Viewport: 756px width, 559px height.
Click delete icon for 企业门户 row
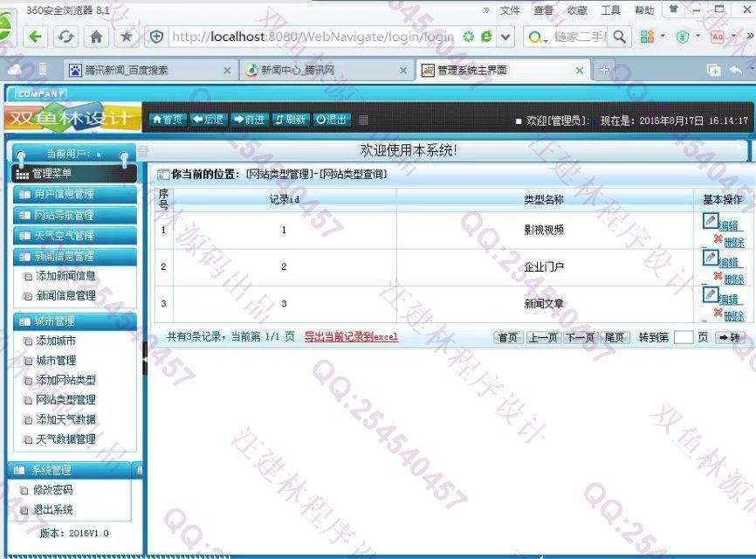coord(718,277)
